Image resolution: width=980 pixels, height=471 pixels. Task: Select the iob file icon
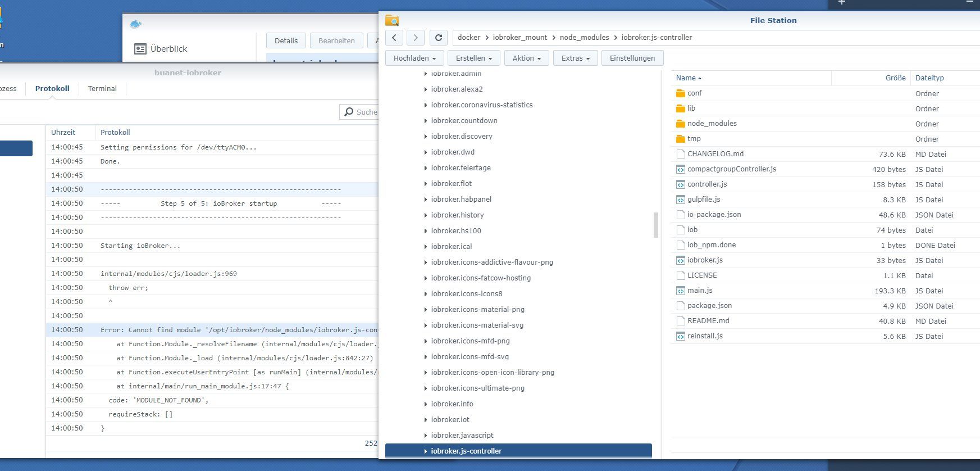click(x=681, y=230)
